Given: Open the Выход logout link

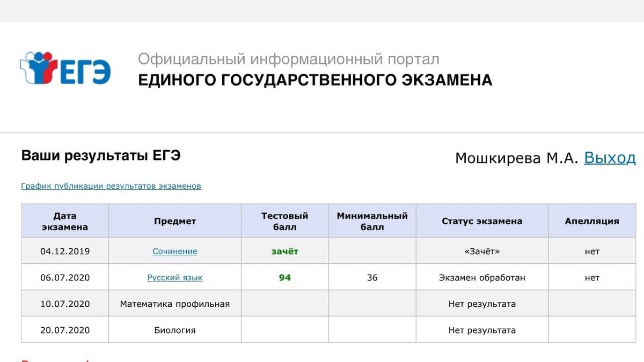Looking at the screenshot, I should 610,158.
